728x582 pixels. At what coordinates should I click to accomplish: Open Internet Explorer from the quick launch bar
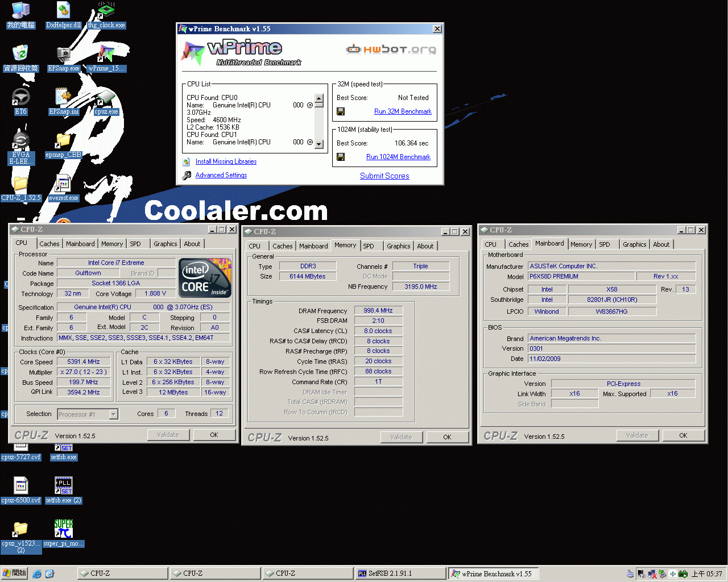point(37,573)
